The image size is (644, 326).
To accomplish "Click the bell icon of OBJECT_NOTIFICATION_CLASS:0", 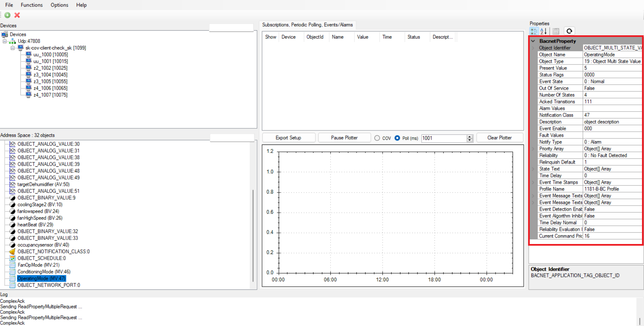I will coord(12,251).
